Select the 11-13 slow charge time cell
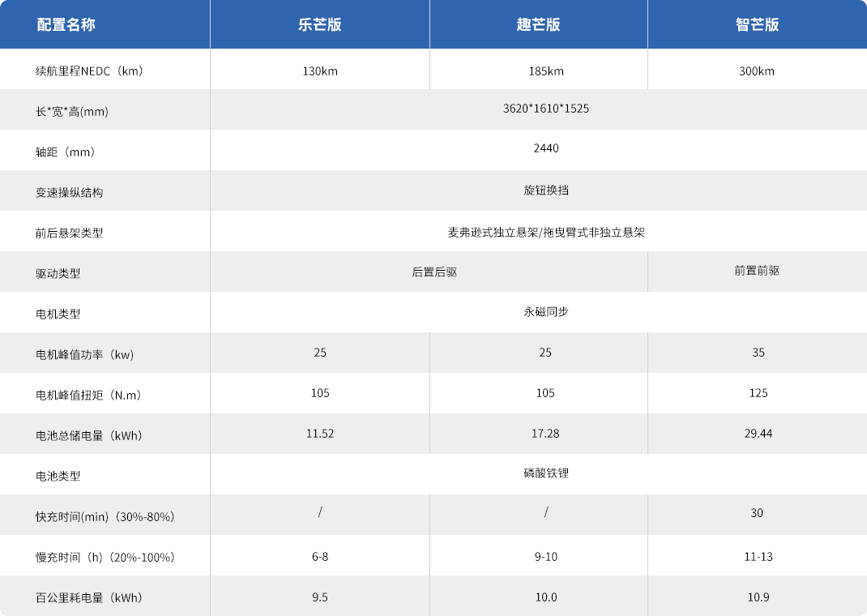The height and width of the screenshot is (616, 867). pyautogui.click(x=758, y=557)
